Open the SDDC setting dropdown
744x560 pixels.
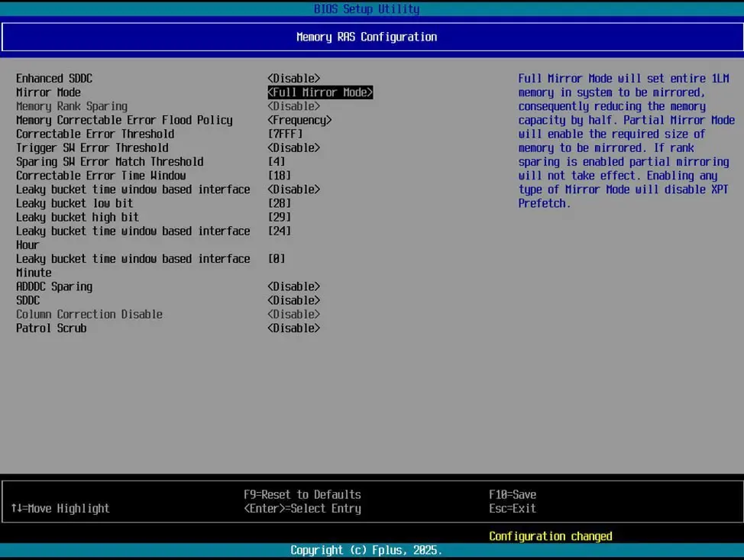[293, 299]
